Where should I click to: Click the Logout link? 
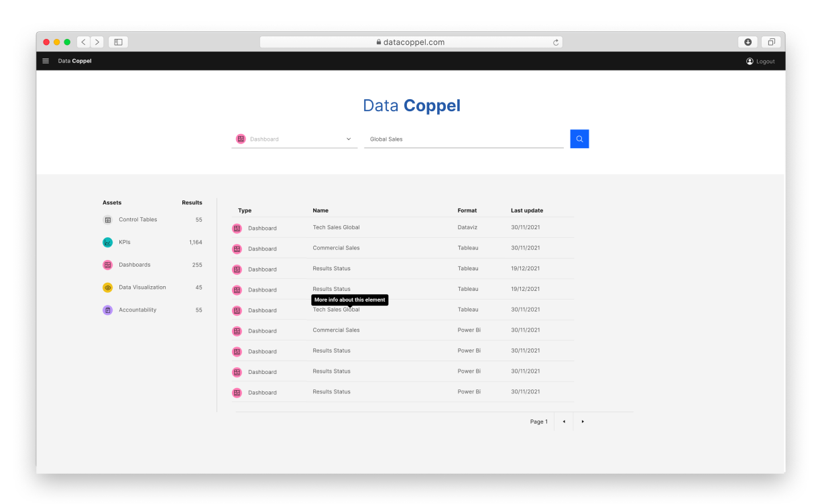[760, 61]
